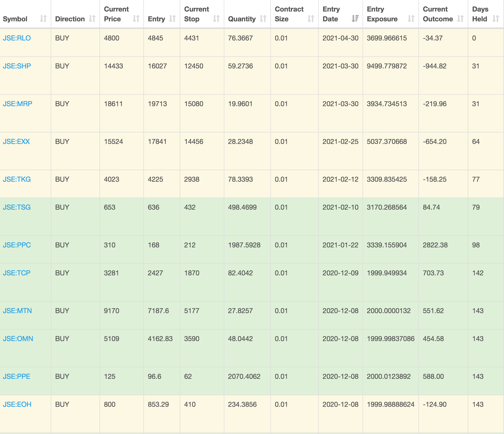Select exposure 3934.734513 in MRP row
Image resolution: width=504 pixels, height=434 pixels.
pos(387,104)
